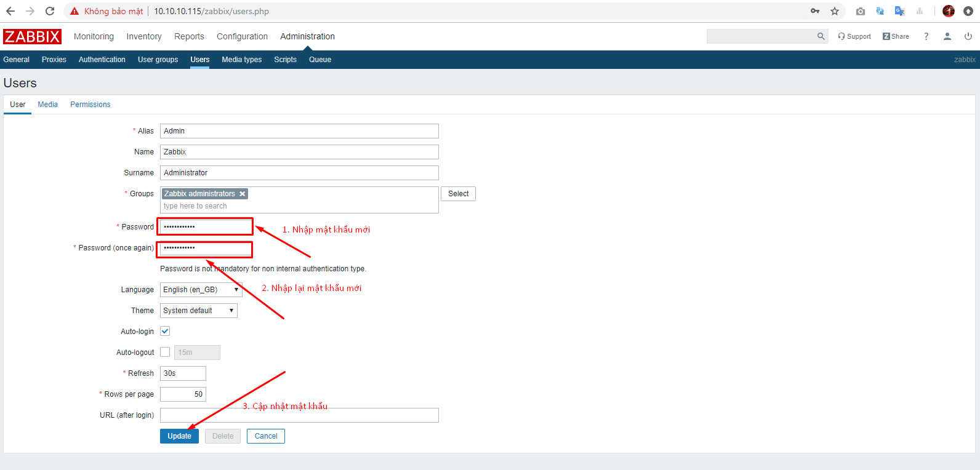
Task: Click the magnifier search icon in Zabbix header
Action: pyautogui.click(x=821, y=36)
